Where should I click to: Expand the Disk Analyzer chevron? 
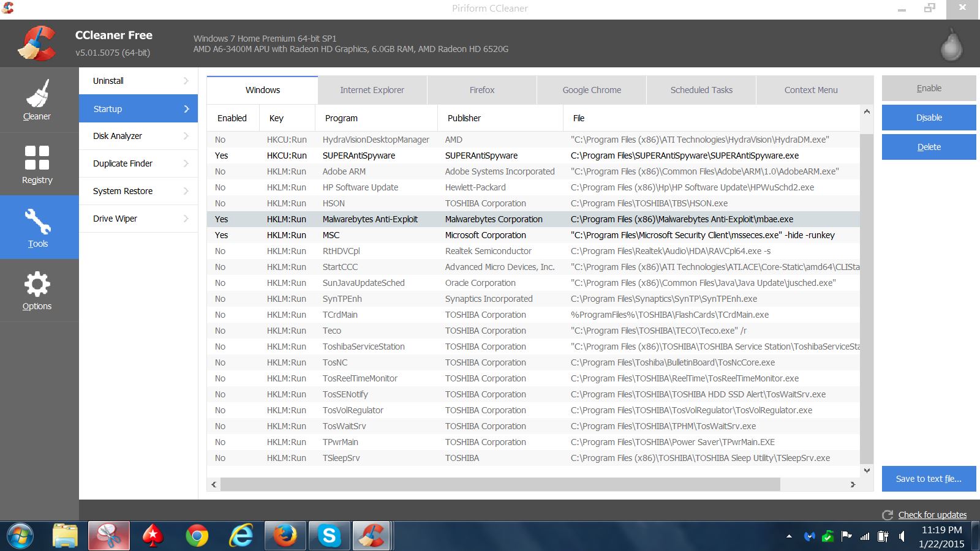(x=186, y=136)
